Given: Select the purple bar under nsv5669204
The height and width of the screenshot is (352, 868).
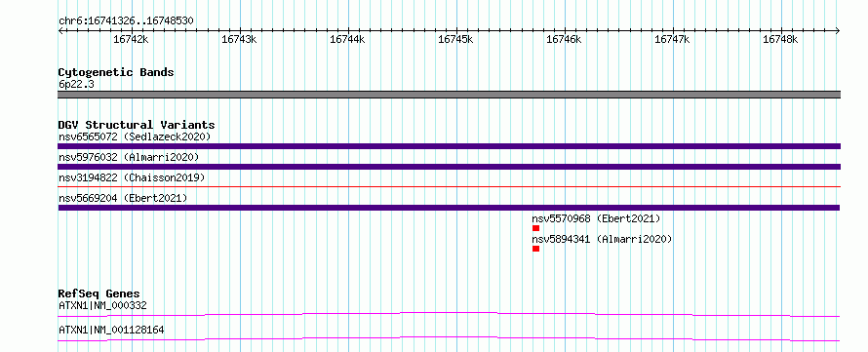Looking at the screenshot, I should [449, 208].
